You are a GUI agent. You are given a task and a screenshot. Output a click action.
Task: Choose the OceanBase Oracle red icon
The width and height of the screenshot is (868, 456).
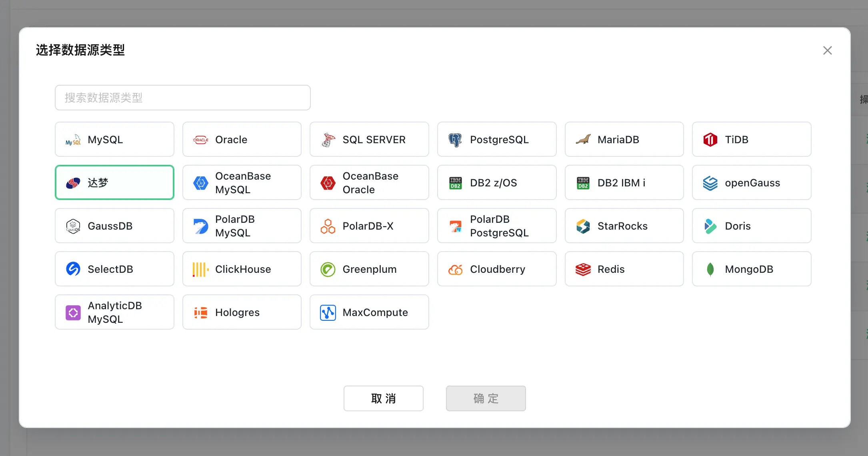coord(328,183)
